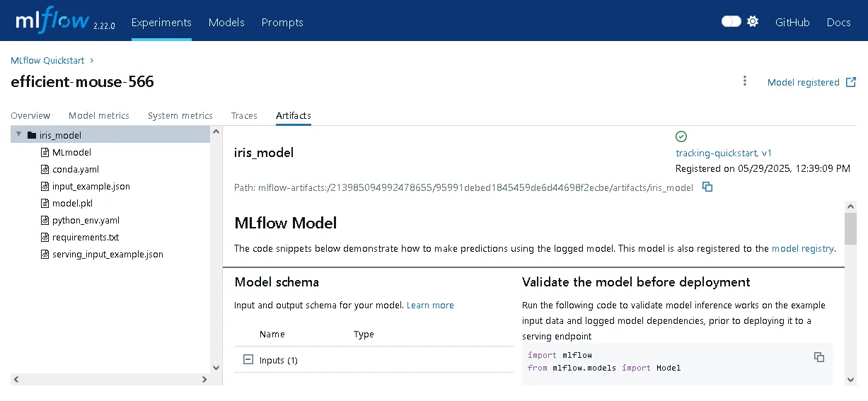
Task: Switch to the Overview tab
Action: pyautogui.click(x=30, y=115)
